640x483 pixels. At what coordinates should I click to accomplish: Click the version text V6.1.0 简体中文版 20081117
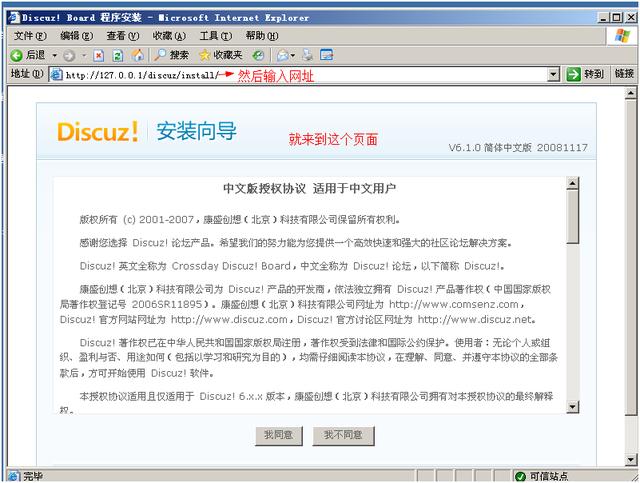pos(518,147)
